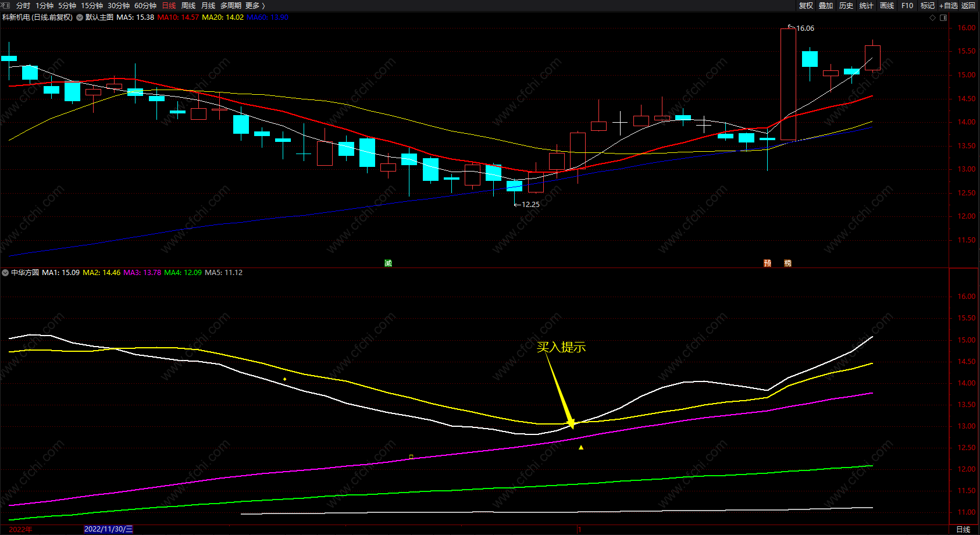Click the 2022年 year label on timeline

(21, 529)
